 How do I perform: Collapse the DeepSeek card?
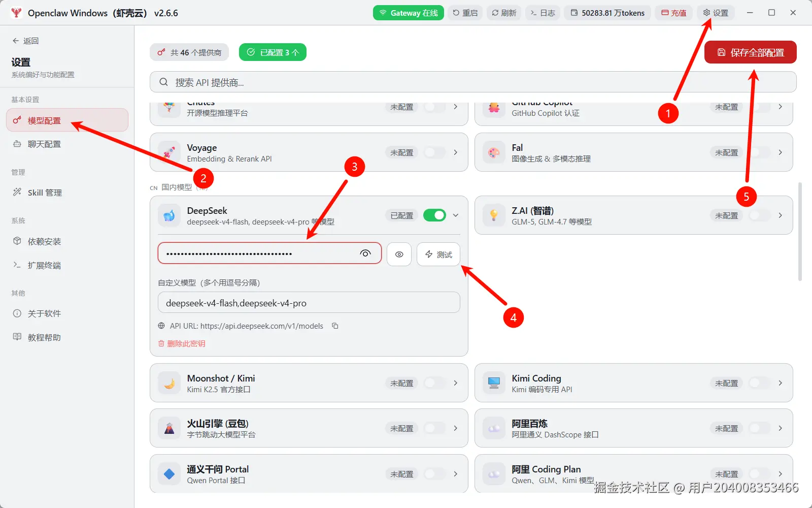point(456,215)
